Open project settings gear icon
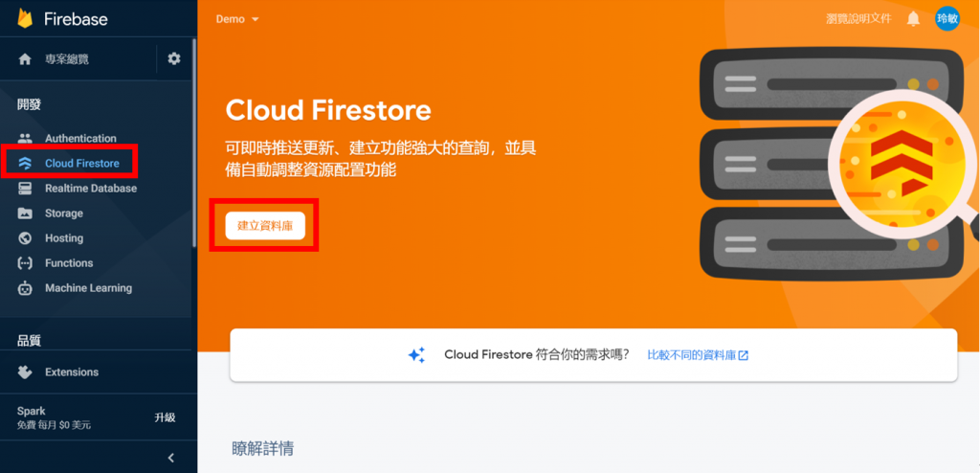 pyautogui.click(x=174, y=58)
